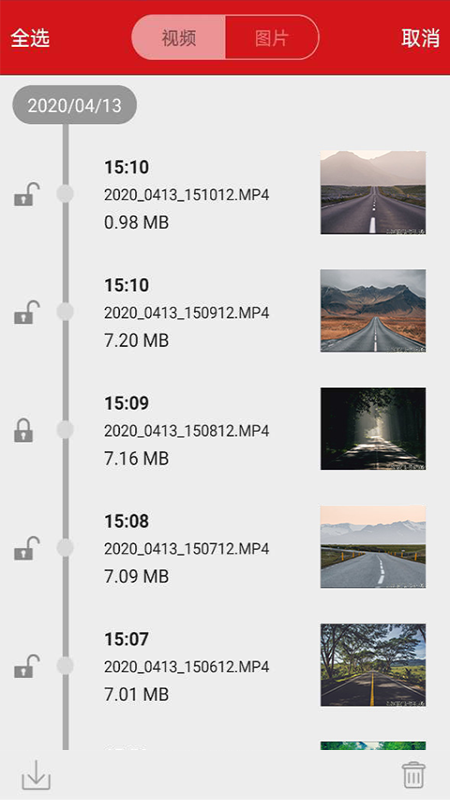Unlock the locked 2020_0413_150812.MP4 video
This screenshot has width=450, height=800.
point(23,430)
